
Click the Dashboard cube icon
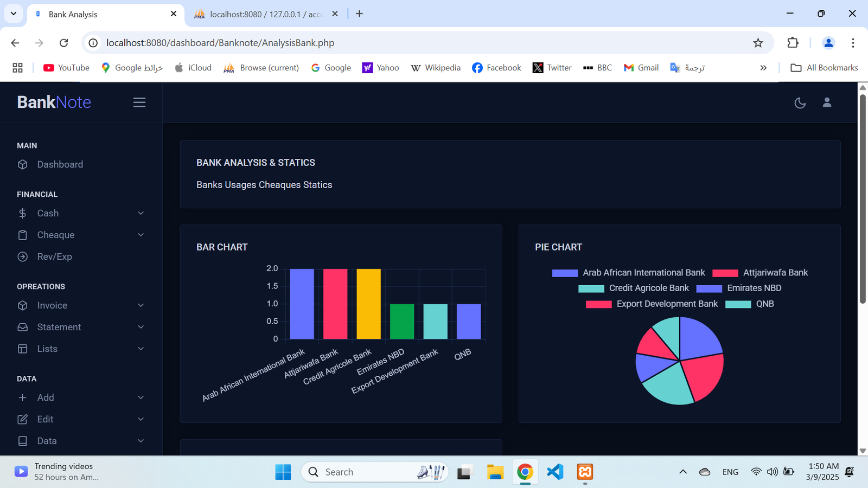23,164
